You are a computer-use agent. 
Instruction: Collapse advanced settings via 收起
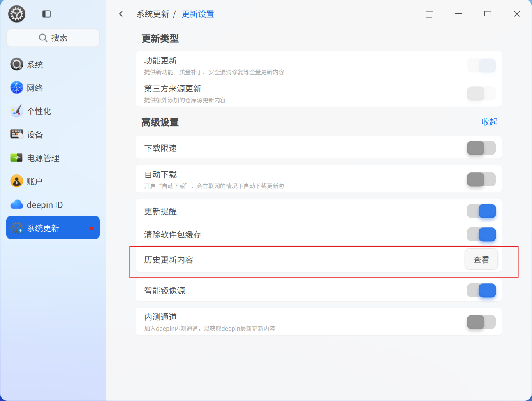[x=490, y=122]
